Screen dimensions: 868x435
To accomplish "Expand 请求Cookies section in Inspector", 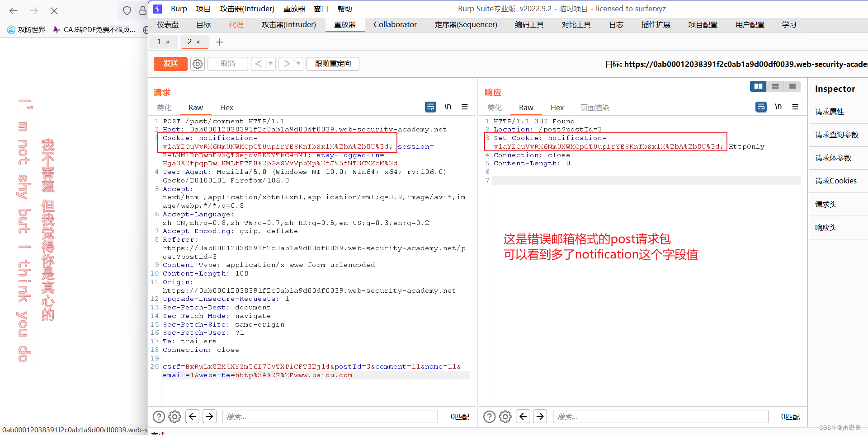I will tap(839, 181).
